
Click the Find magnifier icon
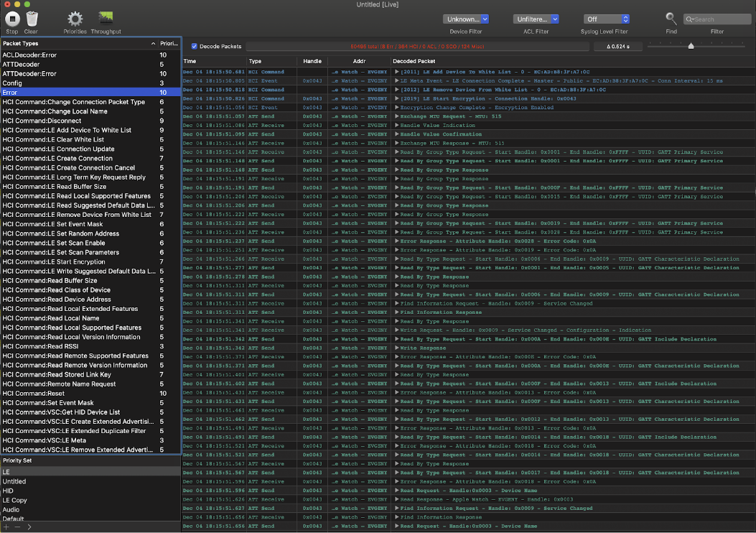[x=671, y=19]
